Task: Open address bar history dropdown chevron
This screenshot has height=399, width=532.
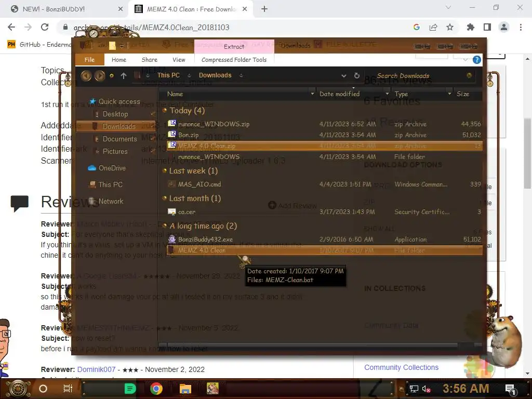Action: tap(344, 76)
